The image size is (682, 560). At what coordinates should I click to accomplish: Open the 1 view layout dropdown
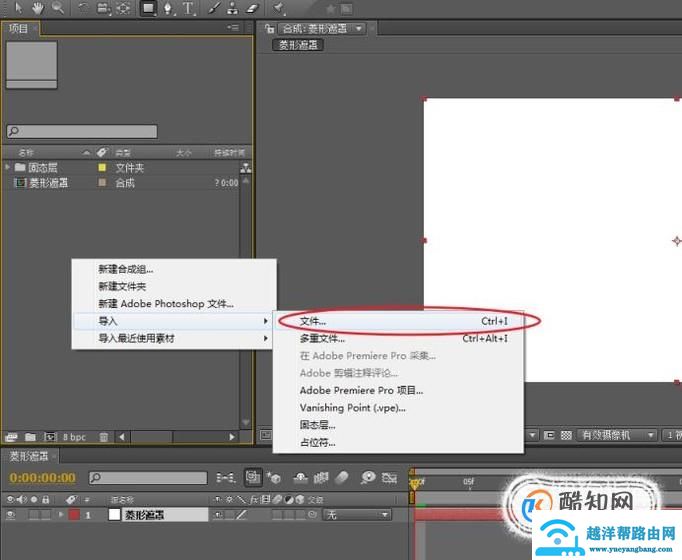tap(672, 435)
